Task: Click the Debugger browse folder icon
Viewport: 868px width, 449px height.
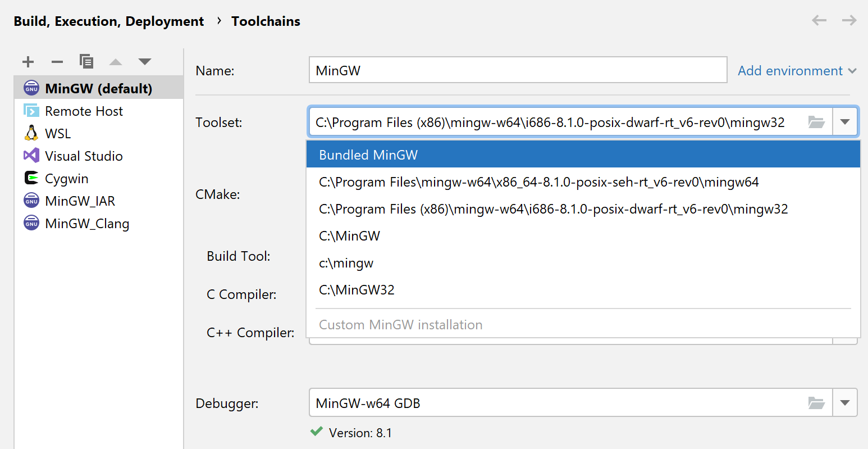Action: point(816,403)
